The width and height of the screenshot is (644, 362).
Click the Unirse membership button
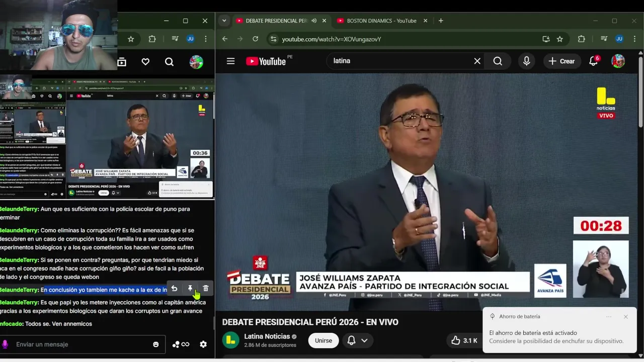[x=324, y=340]
